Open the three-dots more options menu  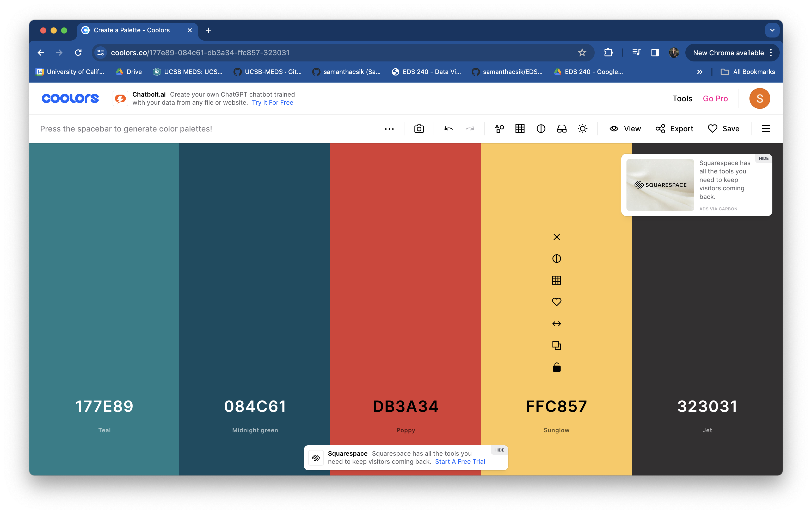(389, 129)
